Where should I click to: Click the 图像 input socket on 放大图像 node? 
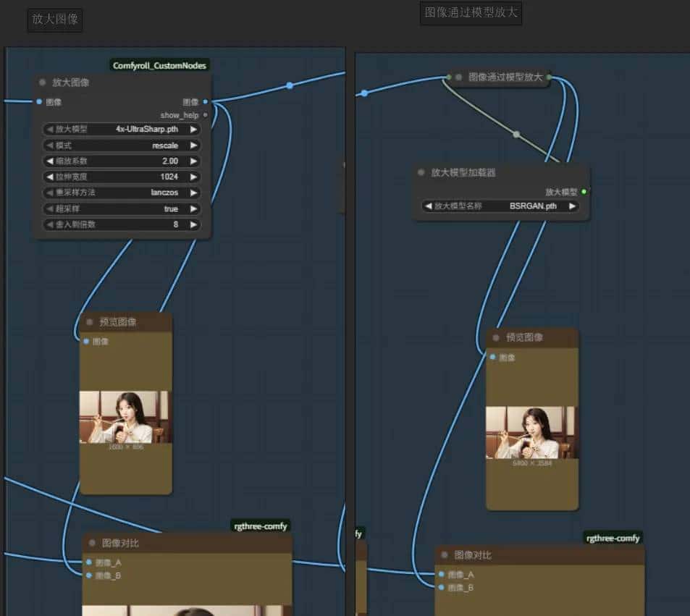39,102
